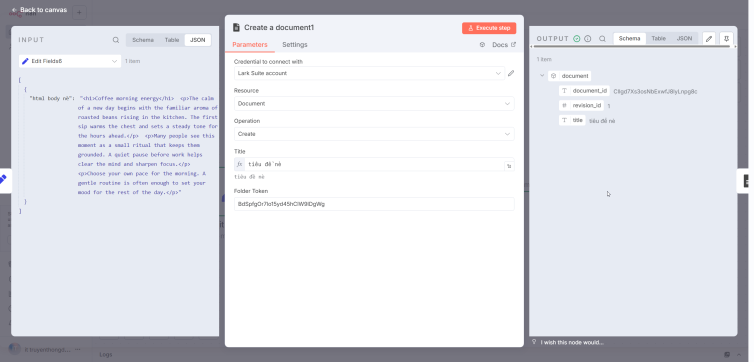
Task: Open the Parameters tab
Action: [x=250, y=45]
